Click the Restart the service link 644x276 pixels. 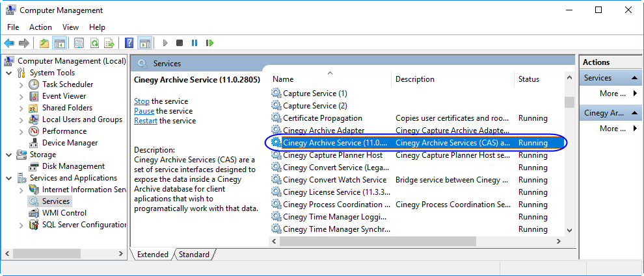pos(146,121)
